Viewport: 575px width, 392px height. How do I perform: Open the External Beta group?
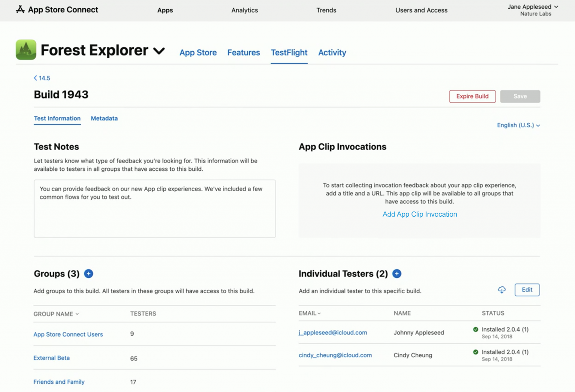coord(52,358)
